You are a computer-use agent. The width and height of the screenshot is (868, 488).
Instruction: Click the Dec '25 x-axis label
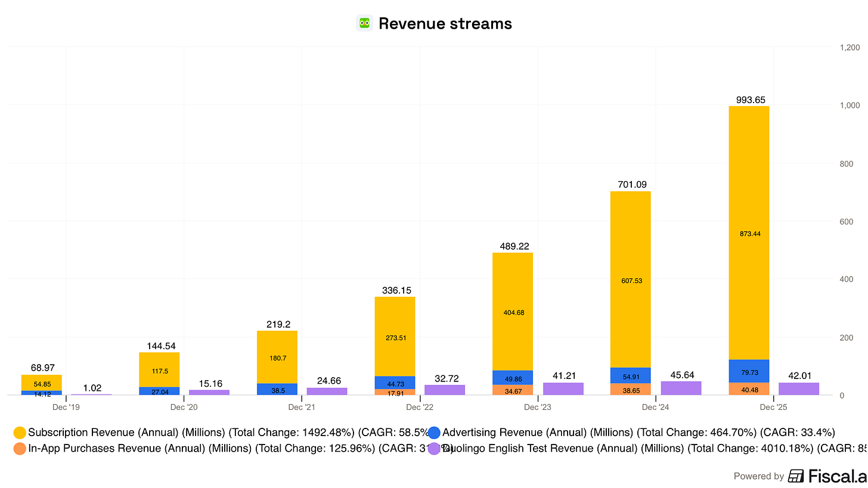click(x=774, y=408)
